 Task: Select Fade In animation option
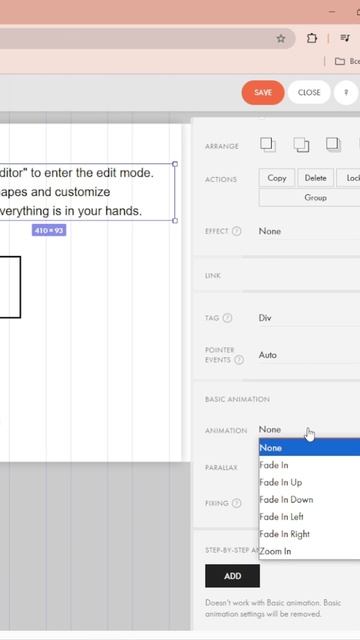pyautogui.click(x=309, y=465)
